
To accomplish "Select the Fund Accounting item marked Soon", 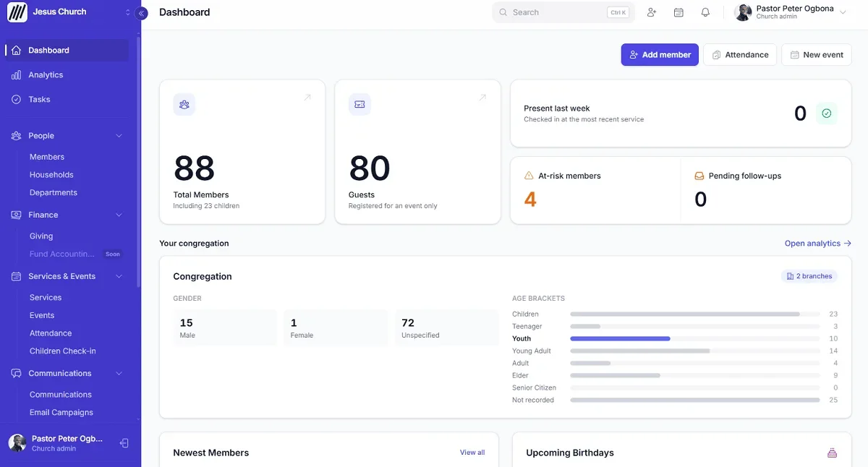I will [76, 254].
